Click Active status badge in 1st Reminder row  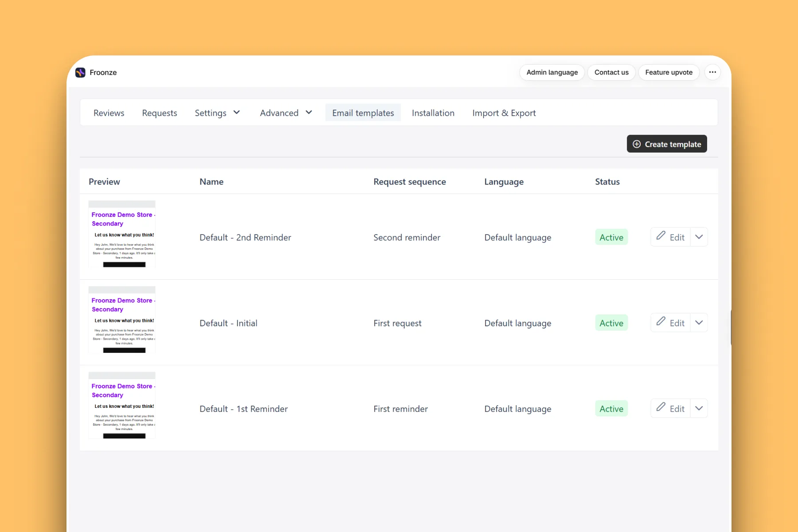tap(611, 409)
